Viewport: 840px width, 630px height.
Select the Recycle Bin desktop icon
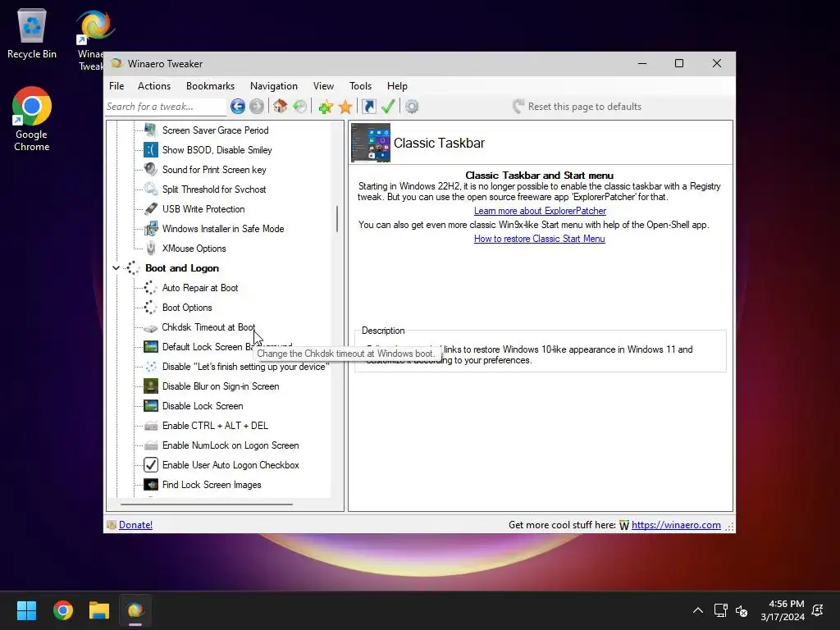(x=32, y=34)
